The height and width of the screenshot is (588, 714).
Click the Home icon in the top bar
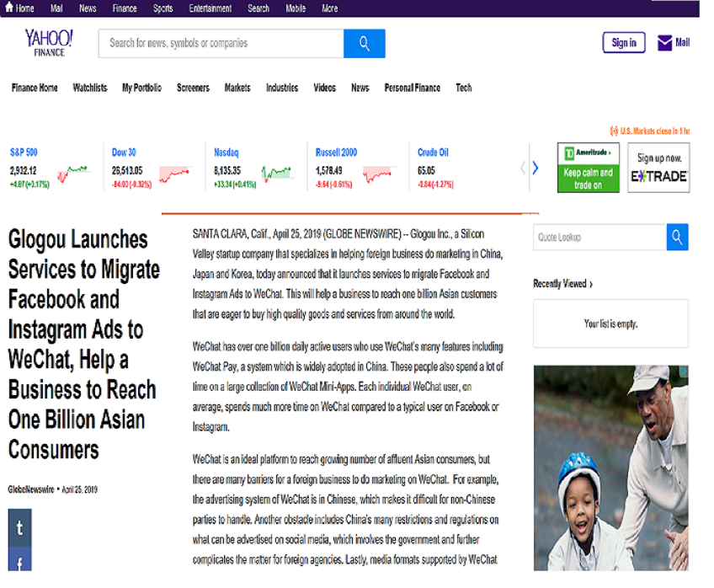[9, 8]
